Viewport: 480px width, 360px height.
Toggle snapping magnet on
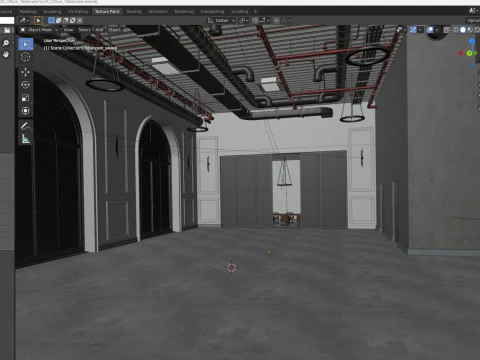click(x=255, y=21)
